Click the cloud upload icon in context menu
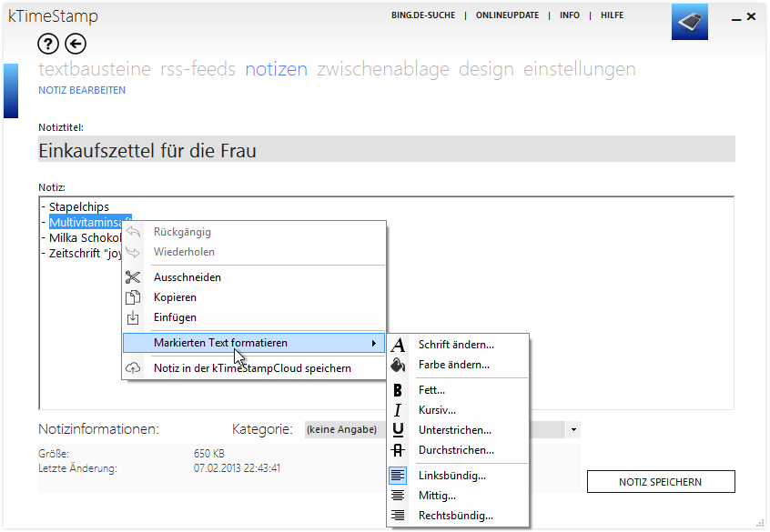770x532 pixels. [133, 368]
